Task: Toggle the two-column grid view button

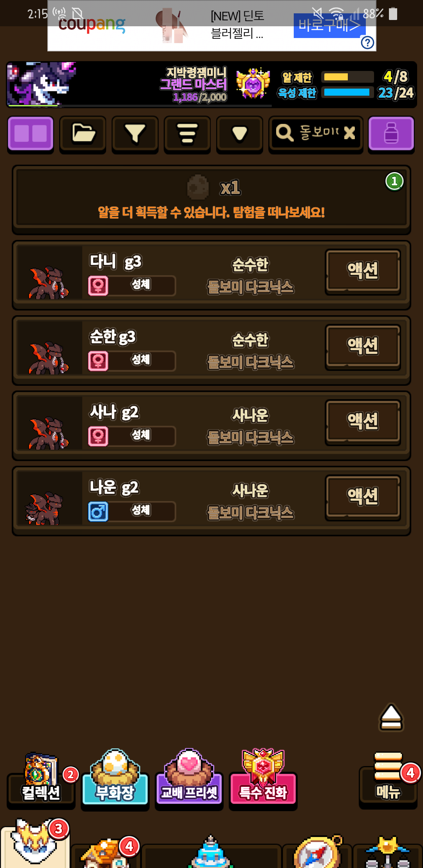Action: pos(31,134)
